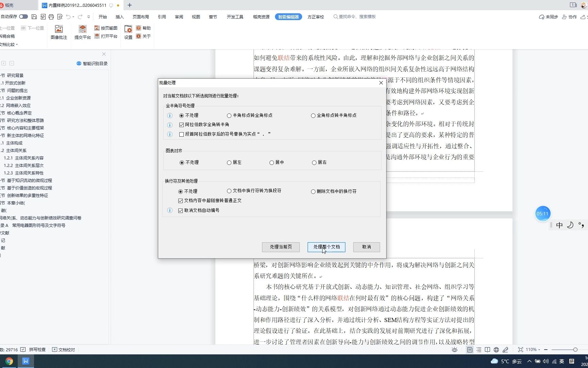Click the 处理整个文档 button
The width and height of the screenshot is (588, 368).
pos(326,247)
